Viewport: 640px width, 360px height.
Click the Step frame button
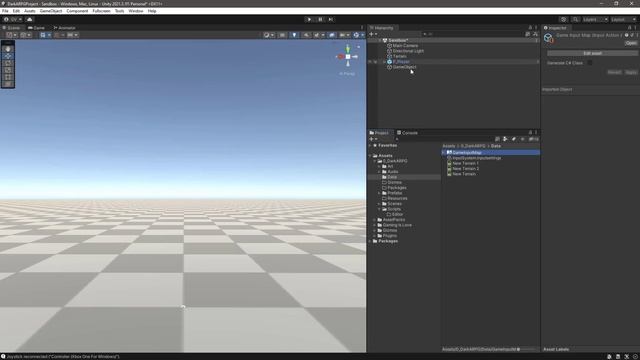click(331, 19)
